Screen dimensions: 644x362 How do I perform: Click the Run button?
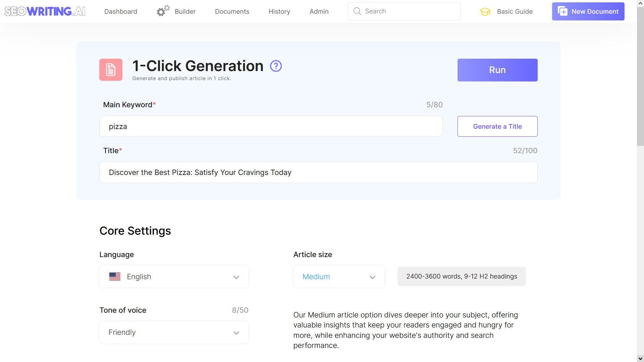[497, 70]
